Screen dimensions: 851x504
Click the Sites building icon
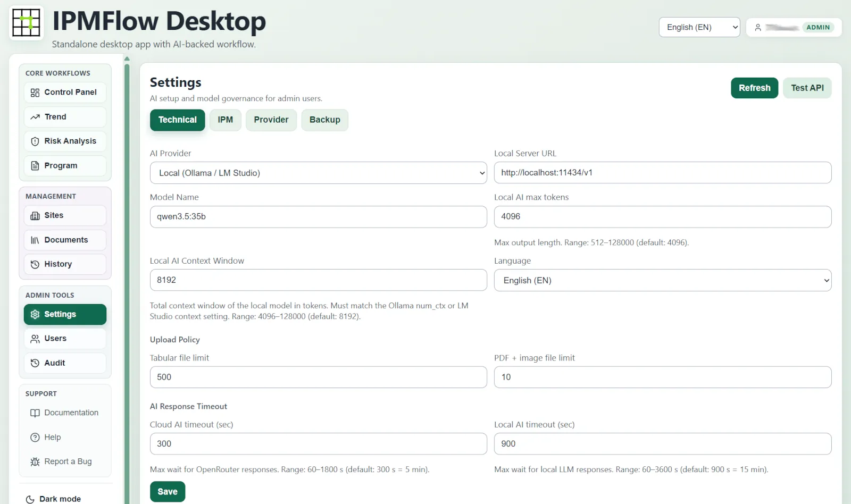(x=35, y=216)
